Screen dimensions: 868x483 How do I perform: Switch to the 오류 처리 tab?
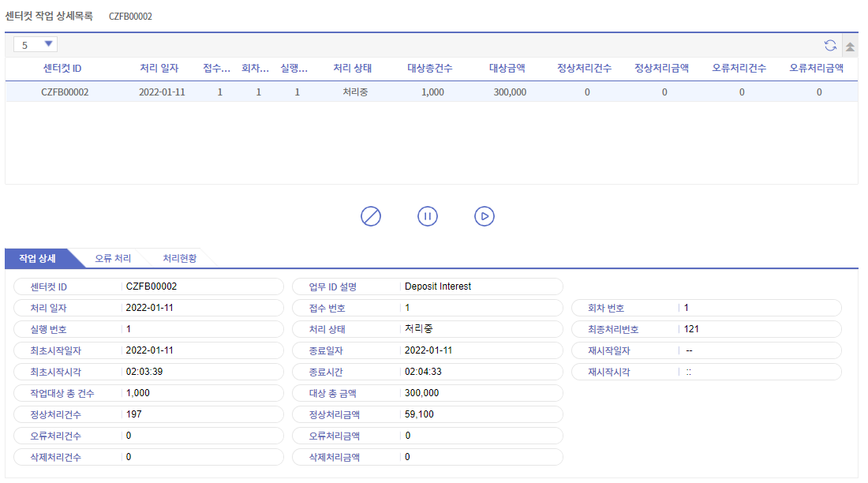pyautogui.click(x=113, y=259)
